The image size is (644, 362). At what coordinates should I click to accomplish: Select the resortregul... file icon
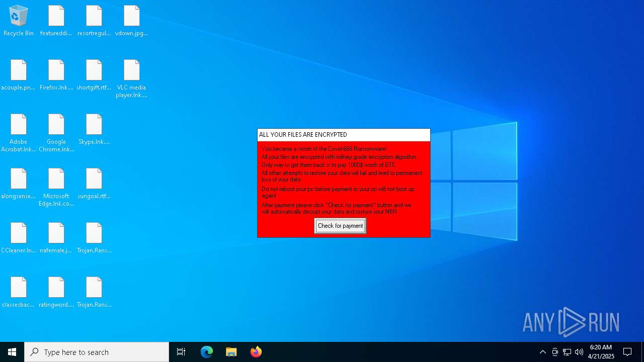94,21
